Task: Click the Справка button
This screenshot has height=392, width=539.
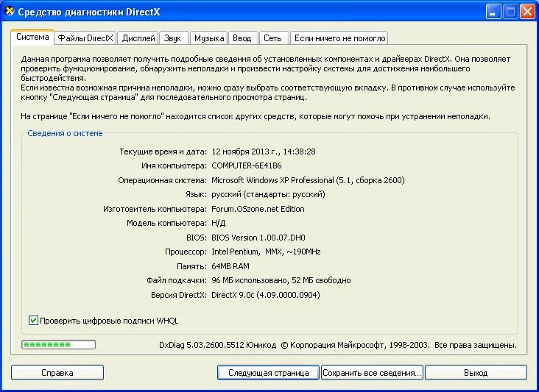Action: click(x=57, y=373)
